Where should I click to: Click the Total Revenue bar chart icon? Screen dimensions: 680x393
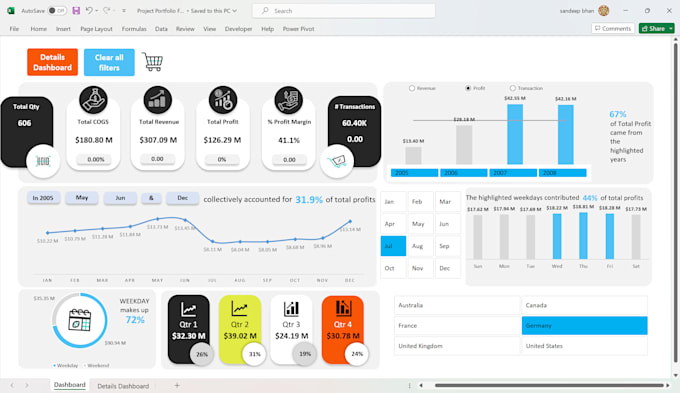click(158, 100)
